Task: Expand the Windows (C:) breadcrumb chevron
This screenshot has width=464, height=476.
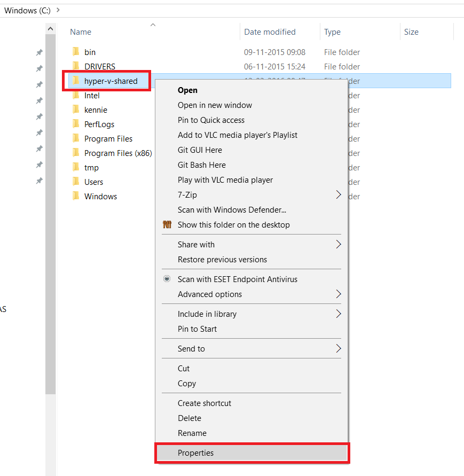Action: 58,10
